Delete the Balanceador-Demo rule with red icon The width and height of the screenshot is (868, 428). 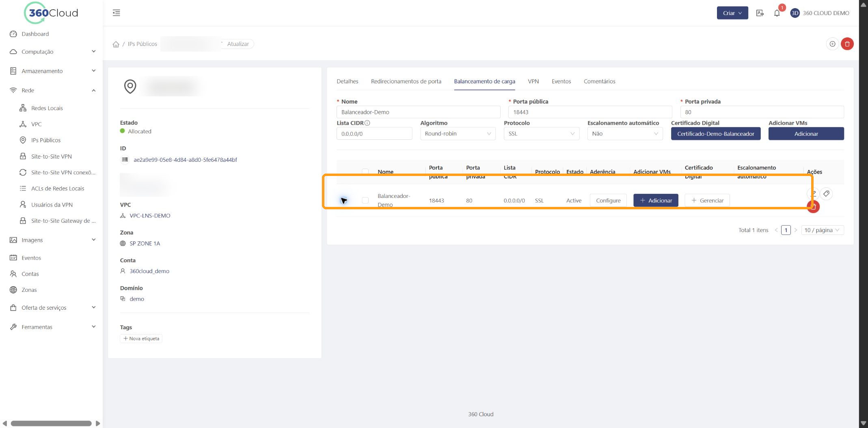[x=813, y=207]
